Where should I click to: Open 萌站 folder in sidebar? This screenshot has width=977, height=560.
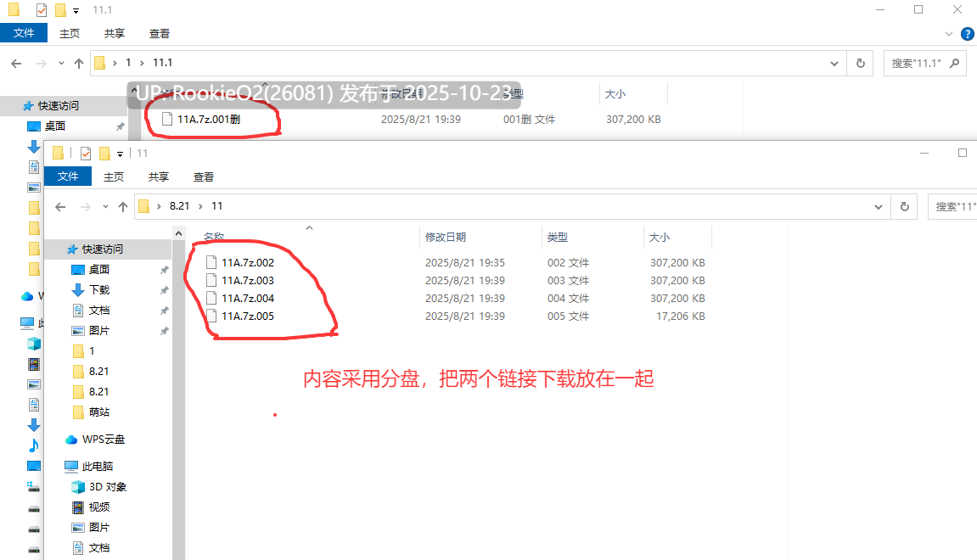pos(99,412)
